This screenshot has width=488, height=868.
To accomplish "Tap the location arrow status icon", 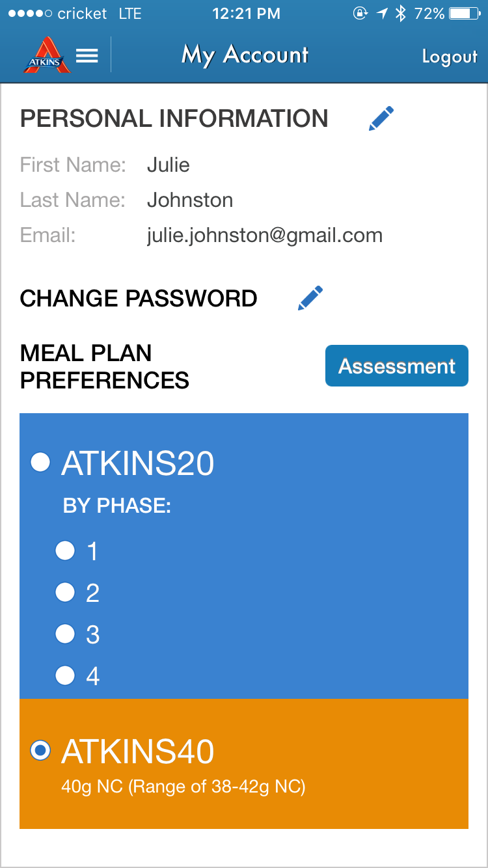I will coord(383,14).
